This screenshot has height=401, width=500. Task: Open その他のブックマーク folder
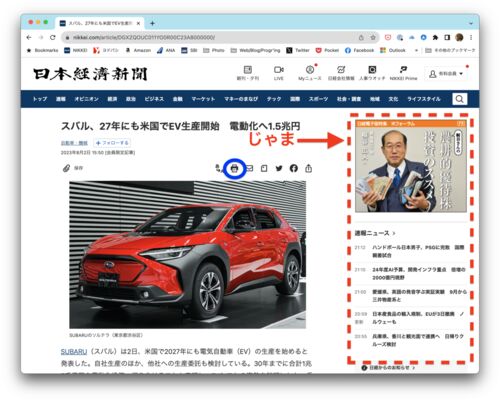(450, 50)
